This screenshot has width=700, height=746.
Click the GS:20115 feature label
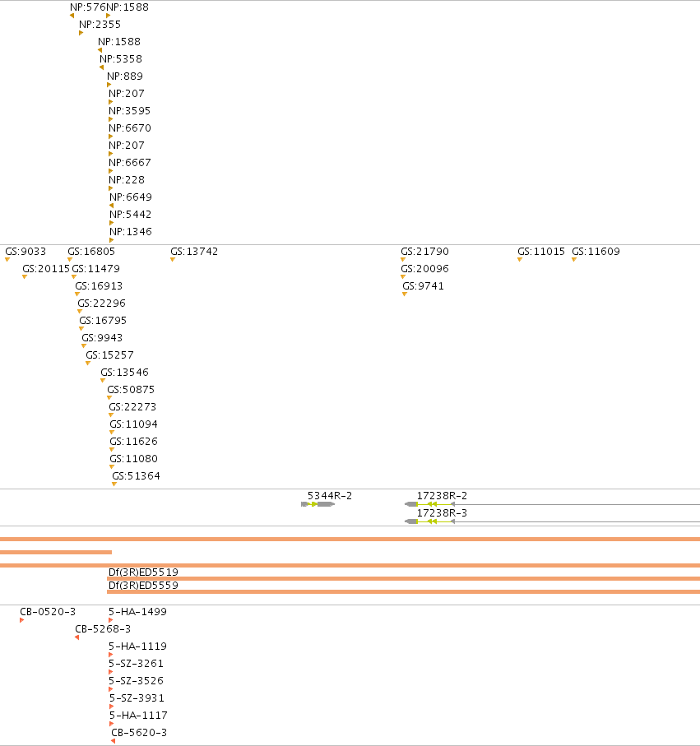[46, 269]
